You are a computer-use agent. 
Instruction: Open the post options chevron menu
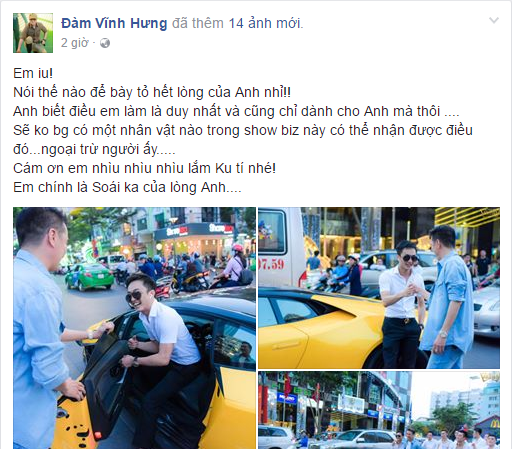tap(494, 21)
